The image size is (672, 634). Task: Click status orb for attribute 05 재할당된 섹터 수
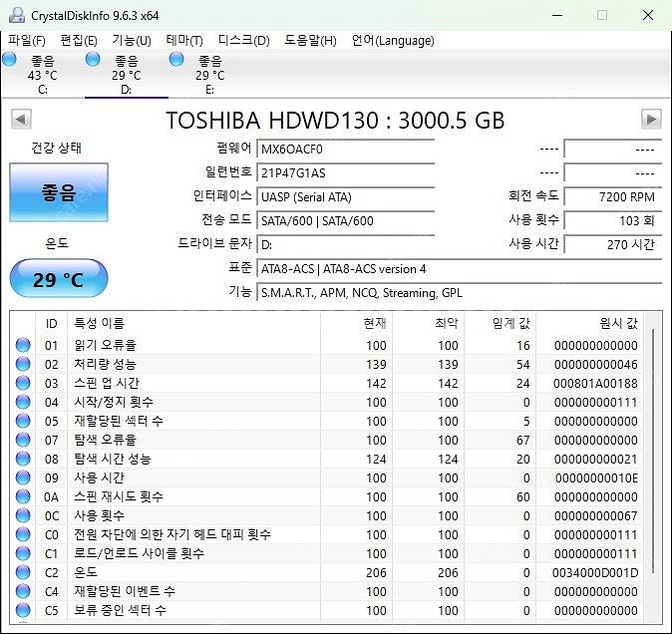click(x=23, y=421)
